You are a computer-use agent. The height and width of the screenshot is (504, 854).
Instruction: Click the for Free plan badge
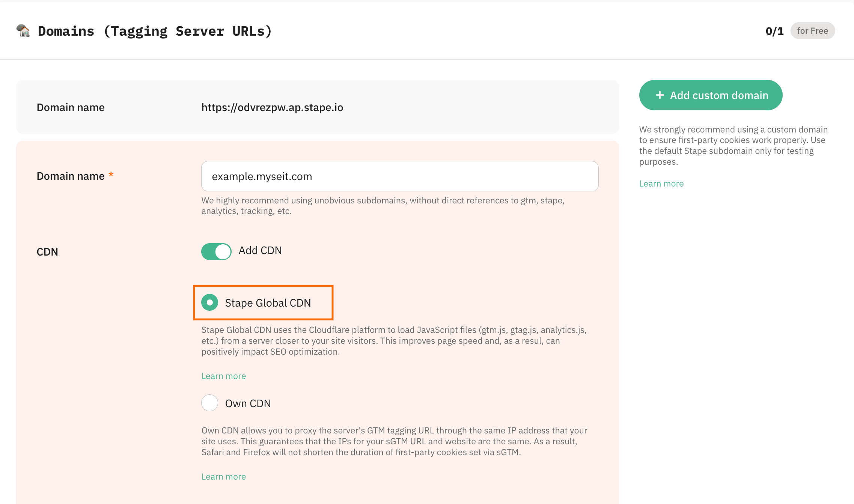click(812, 31)
